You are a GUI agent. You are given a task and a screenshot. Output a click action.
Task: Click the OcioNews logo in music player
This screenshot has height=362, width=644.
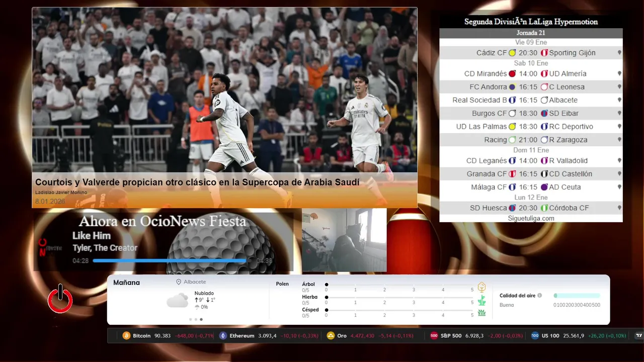coord(49,247)
